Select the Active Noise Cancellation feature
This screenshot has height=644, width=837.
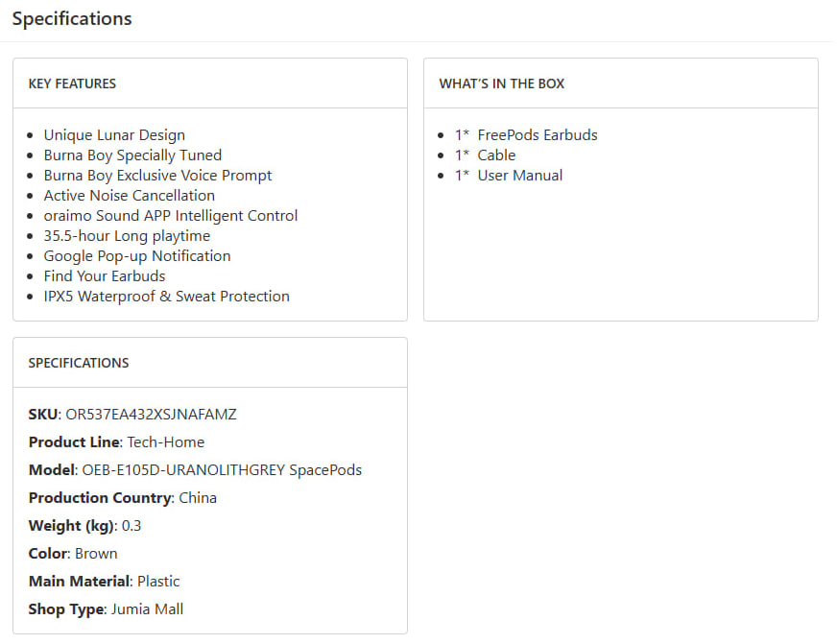click(x=129, y=196)
